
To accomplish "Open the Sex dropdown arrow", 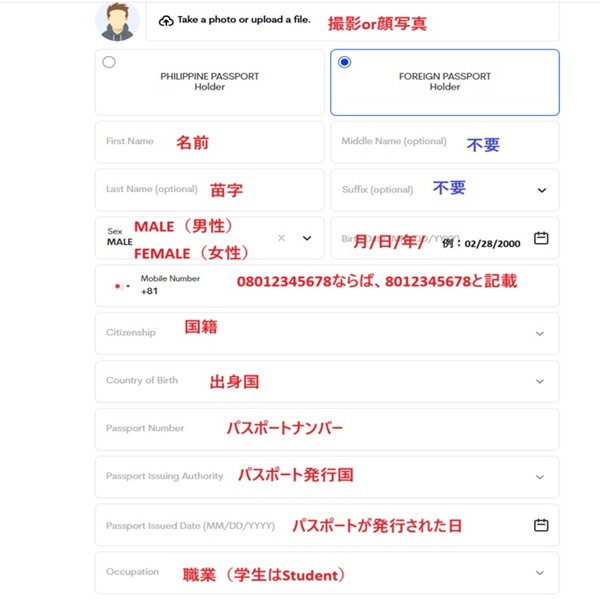I will pos(307,238).
